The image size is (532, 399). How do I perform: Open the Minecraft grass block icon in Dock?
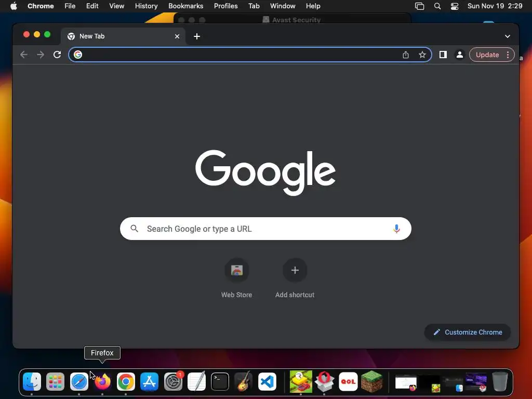tap(372, 381)
